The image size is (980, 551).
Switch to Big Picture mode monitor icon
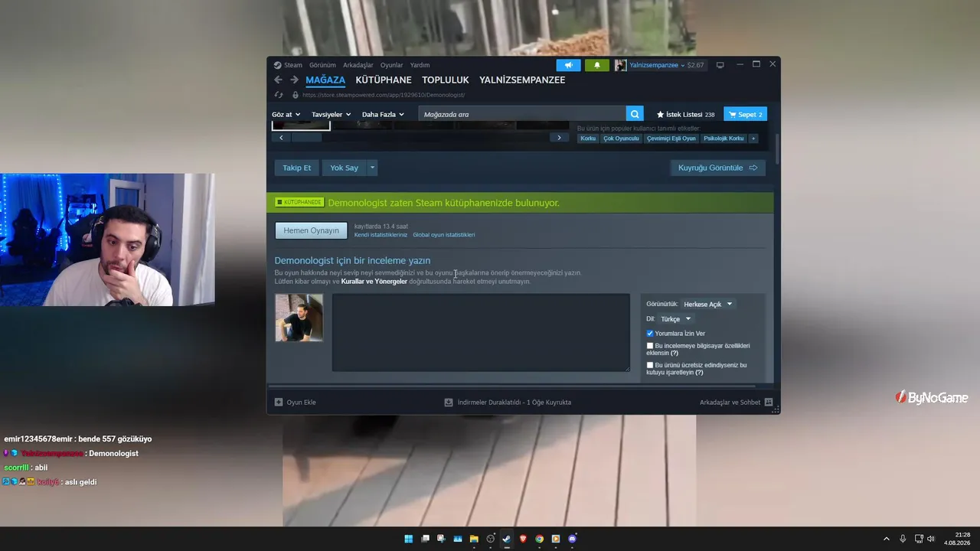[720, 65]
